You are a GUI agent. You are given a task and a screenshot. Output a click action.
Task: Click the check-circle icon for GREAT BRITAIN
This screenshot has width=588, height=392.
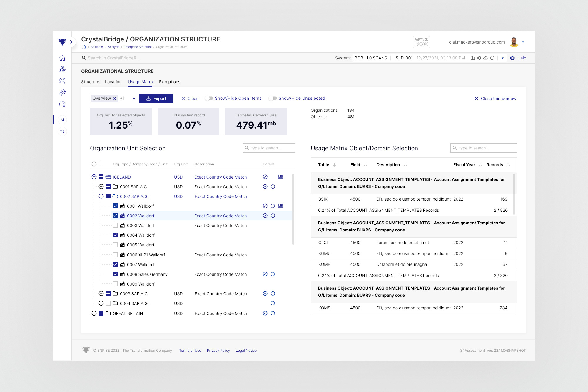(265, 313)
